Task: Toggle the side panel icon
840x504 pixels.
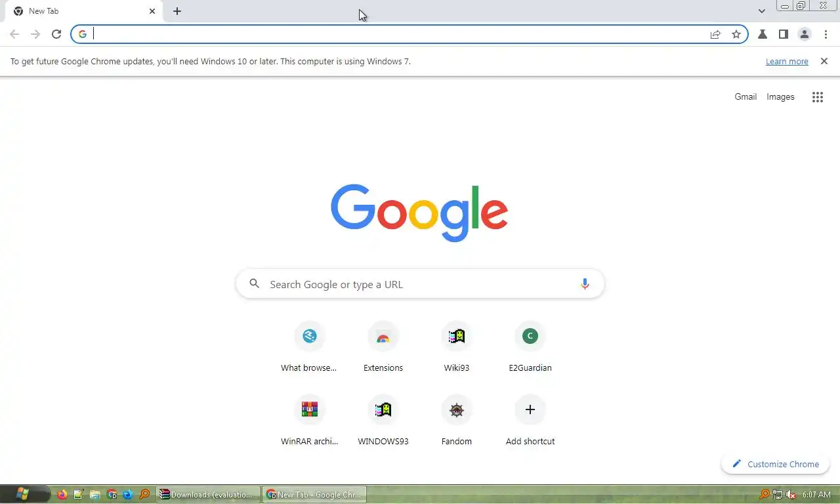Action: tap(783, 34)
